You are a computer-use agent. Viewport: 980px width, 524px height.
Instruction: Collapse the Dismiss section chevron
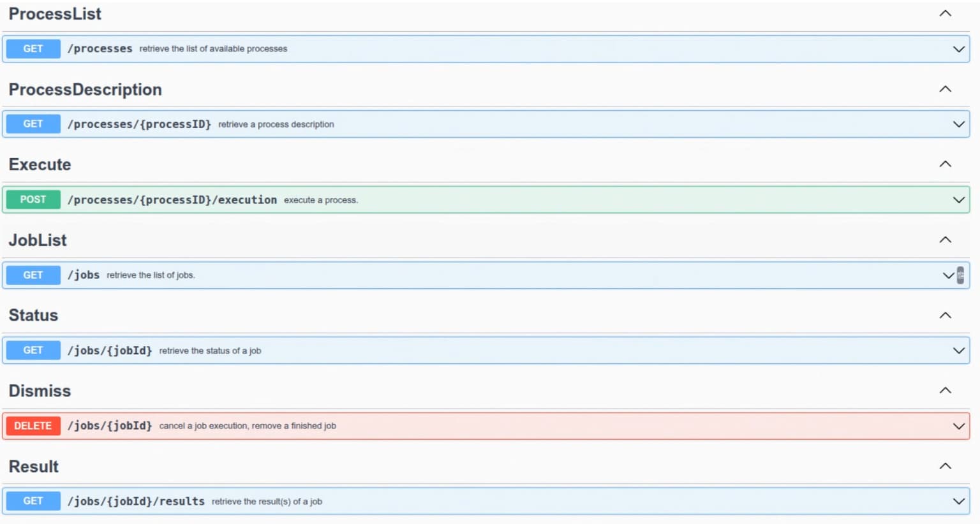click(945, 390)
